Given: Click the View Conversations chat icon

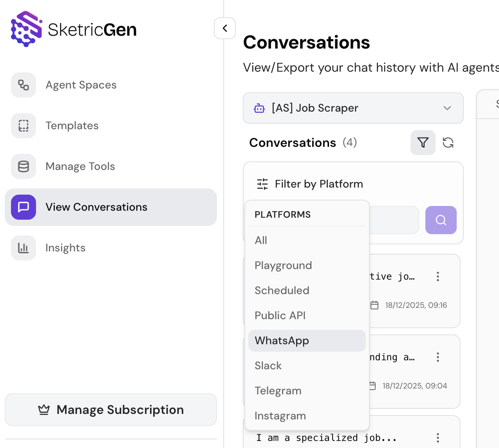Looking at the screenshot, I should [23, 207].
